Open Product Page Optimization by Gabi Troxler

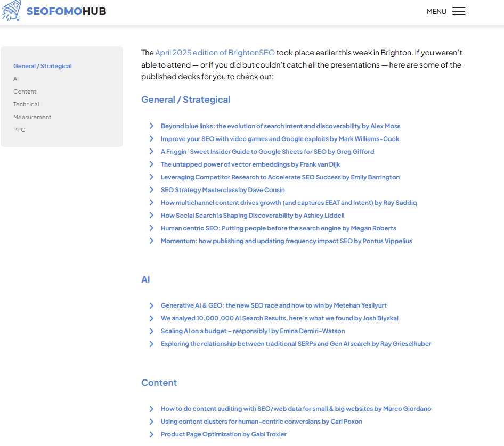point(223,434)
